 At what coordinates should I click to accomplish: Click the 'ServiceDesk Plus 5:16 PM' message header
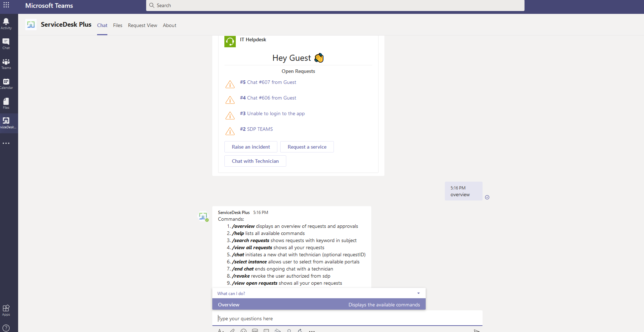pyautogui.click(x=243, y=213)
